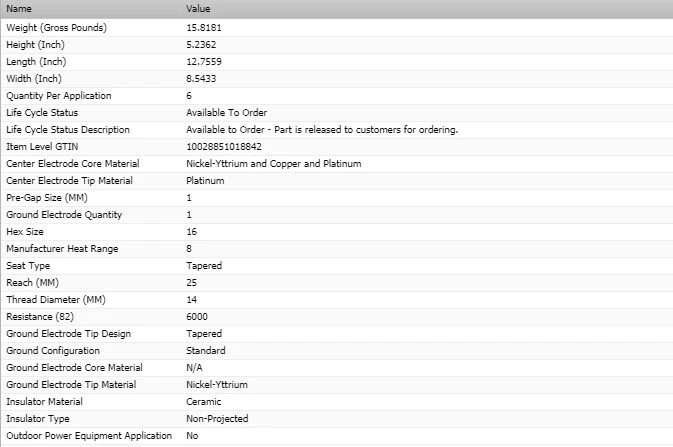Click the Ground Electrode Tip Design label

point(68,334)
